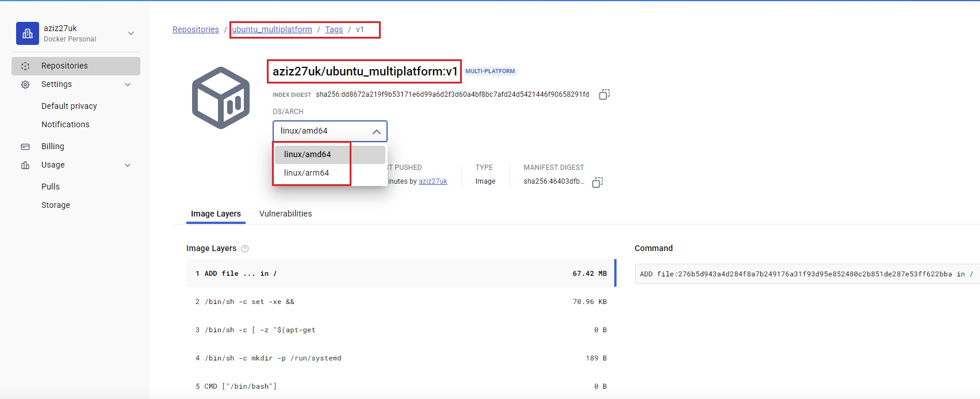
Task: Follow the Repositories breadcrumb link
Action: pos(196,29)
